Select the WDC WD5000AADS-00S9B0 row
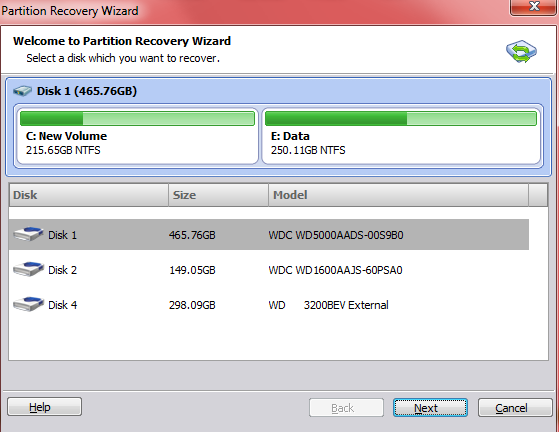The image size is (559, 432). pyautogui.click(x=269, y=235)
